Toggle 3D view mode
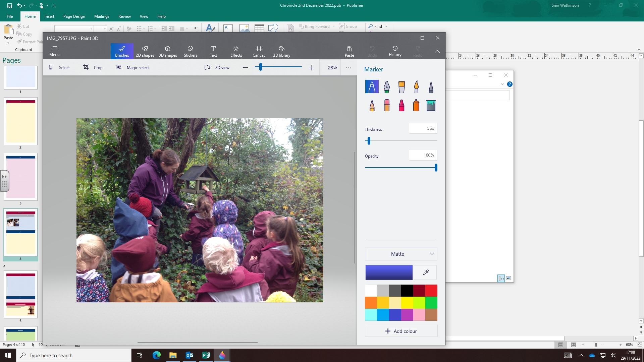This screenshot has width=644, height=362. tap(217, 67)
